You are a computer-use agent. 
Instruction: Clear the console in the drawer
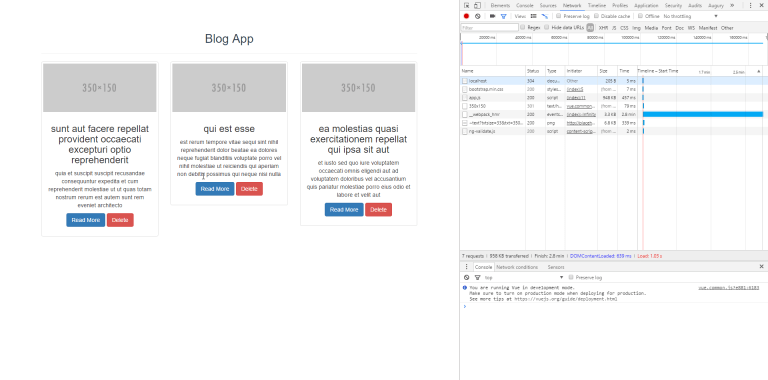coord(466,277)
